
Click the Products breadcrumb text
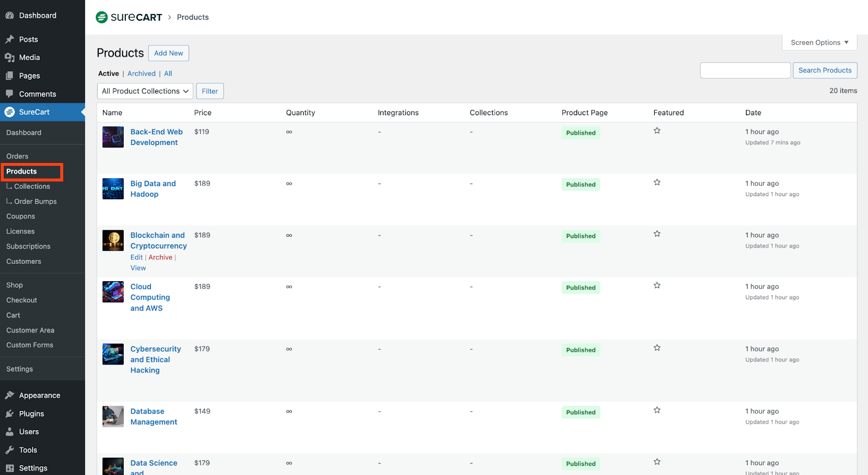[x=193, y=17]
